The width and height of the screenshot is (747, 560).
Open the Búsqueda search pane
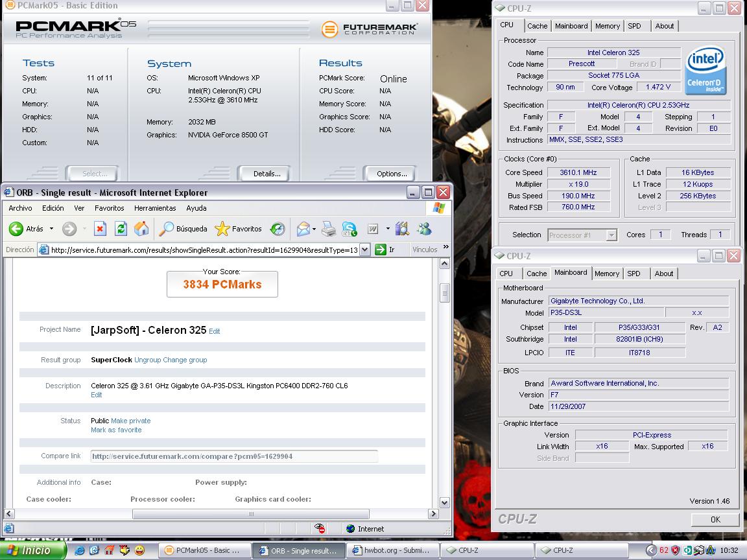tap(183, 229)
